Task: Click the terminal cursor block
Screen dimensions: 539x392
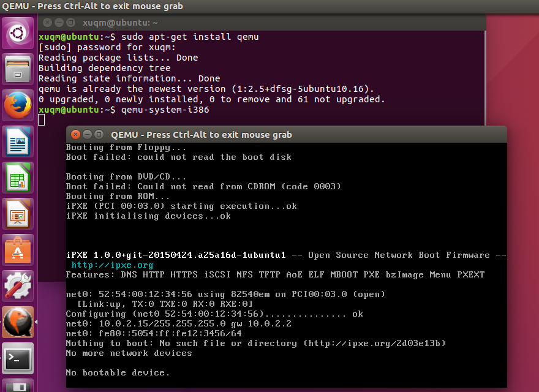Action: tap(42, 120)
